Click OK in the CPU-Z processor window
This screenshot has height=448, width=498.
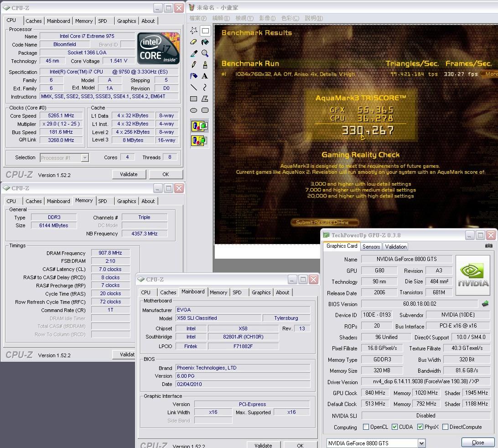[x=166, y=174]
